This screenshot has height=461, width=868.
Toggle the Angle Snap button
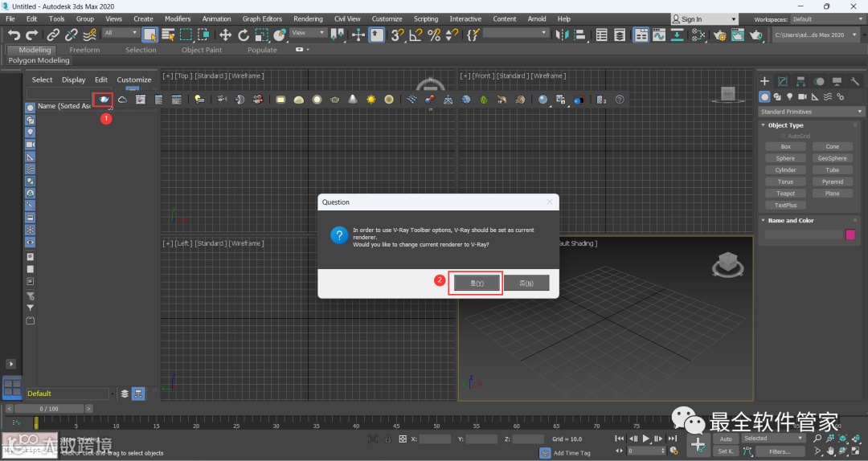[416, 35]
